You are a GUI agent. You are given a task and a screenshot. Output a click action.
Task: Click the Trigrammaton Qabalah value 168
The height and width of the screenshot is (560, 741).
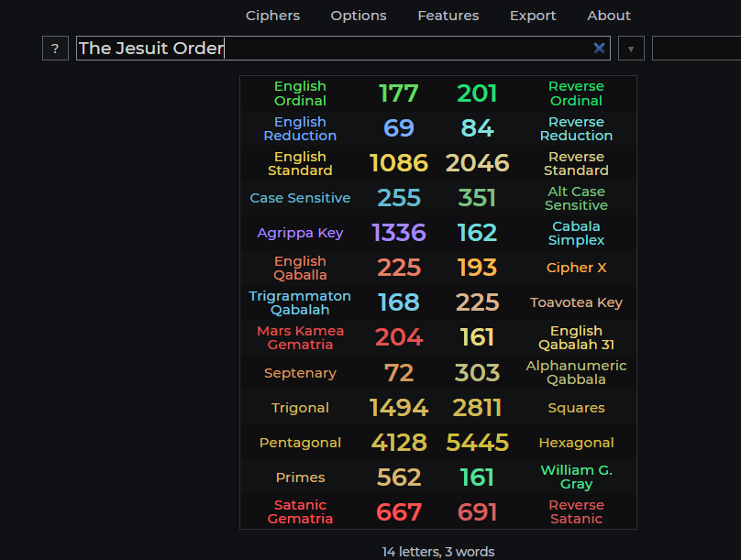tap(399, 302)
